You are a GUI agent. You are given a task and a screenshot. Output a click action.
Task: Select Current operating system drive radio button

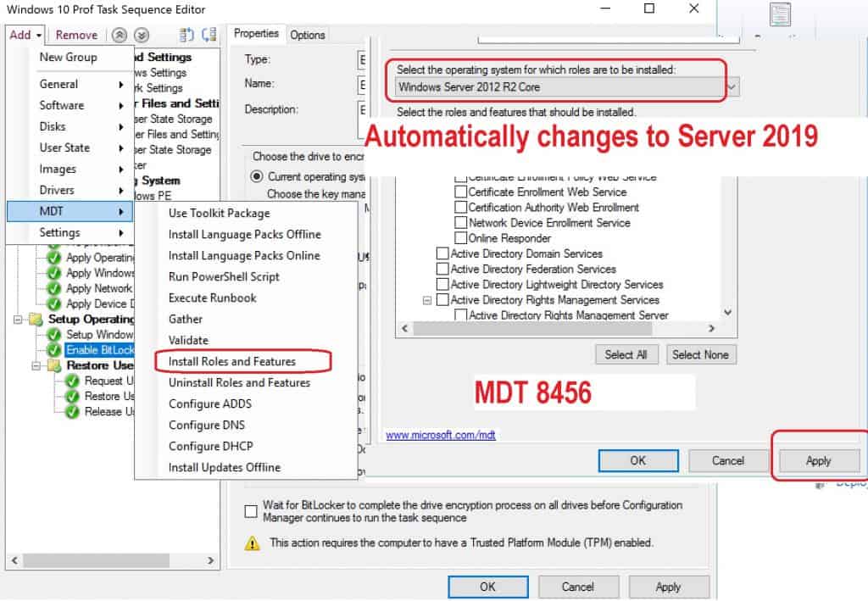click(257, 176)
